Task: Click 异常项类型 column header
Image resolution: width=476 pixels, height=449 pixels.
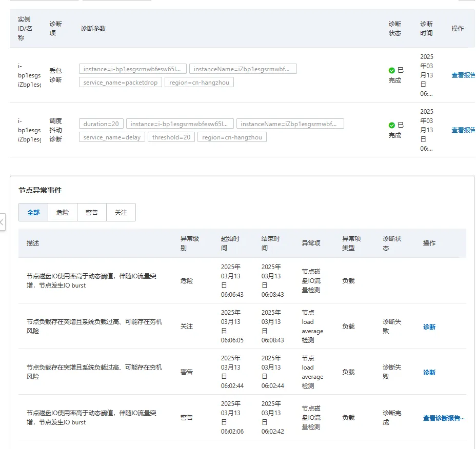Action: [351, 243]
